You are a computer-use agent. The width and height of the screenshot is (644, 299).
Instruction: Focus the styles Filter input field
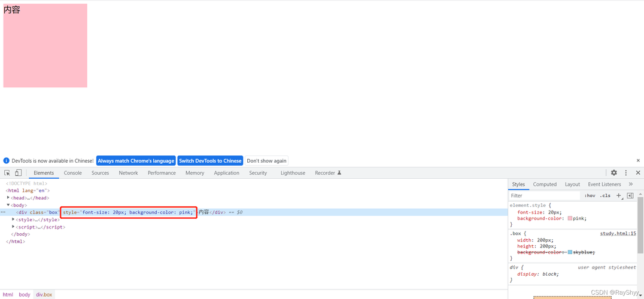coord(544,196)
